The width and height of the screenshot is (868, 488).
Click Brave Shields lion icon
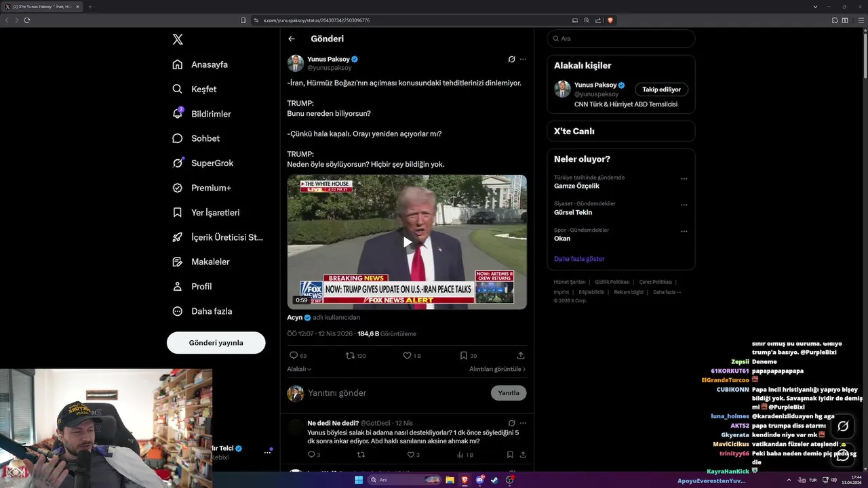[x=610, y=20]
